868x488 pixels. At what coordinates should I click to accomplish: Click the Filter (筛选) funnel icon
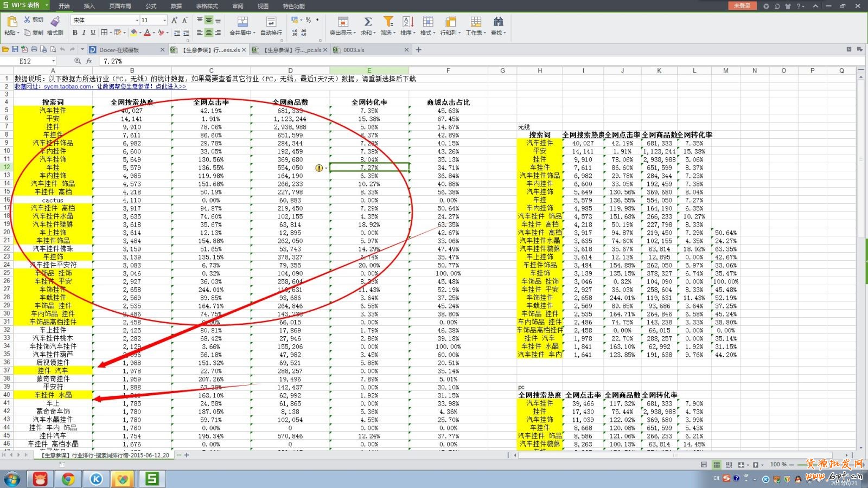point(388,22)
